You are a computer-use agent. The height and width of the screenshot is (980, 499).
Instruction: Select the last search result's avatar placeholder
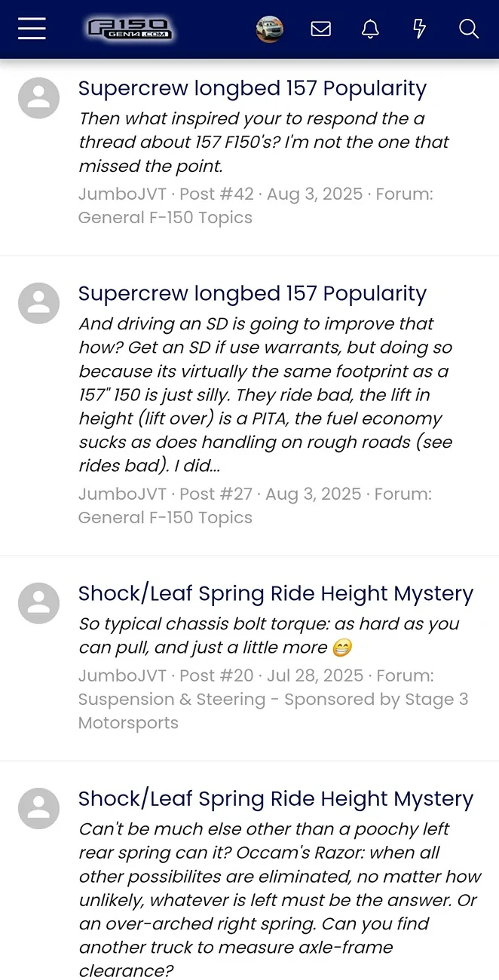tap(38, 808)
